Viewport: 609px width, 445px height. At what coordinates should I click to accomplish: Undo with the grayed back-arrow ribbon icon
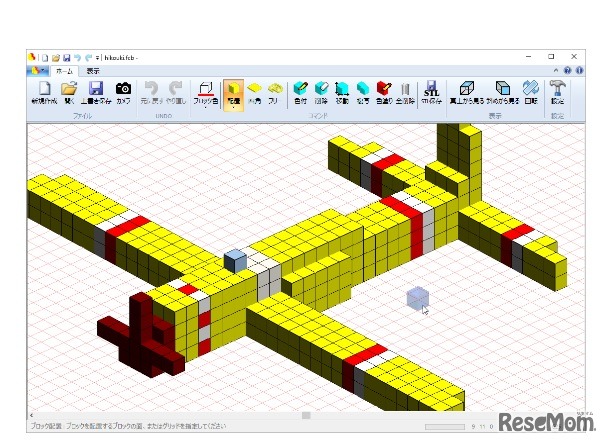click(151, 93)
